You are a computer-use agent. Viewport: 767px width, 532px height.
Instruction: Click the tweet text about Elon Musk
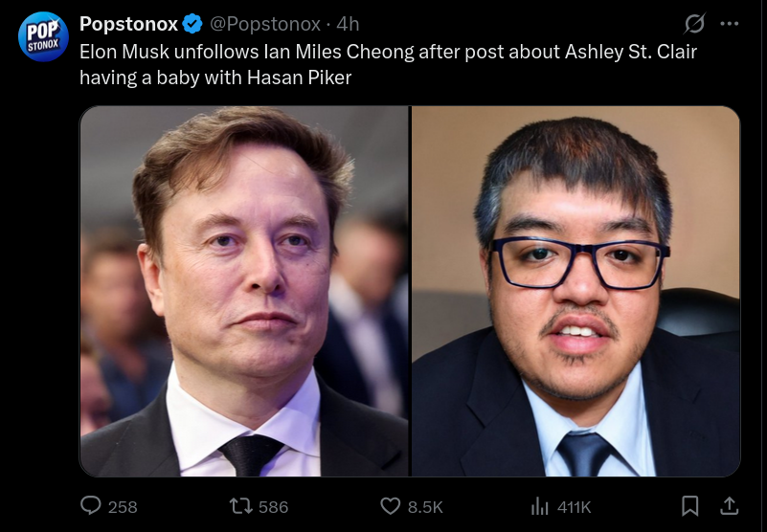point(388,64)
